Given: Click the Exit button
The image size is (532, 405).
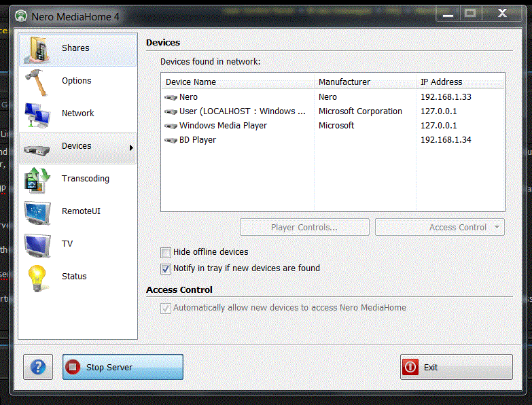Looking at the screenshot, I should [456, 367].
